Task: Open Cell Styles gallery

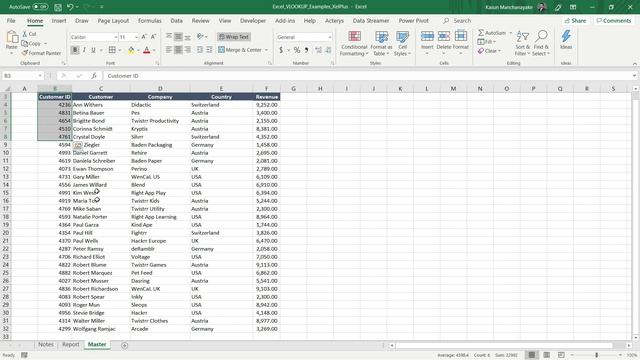Action: point(402,43)
